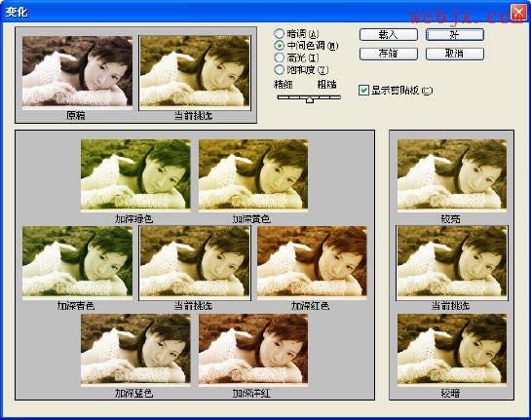Click the 较亮 (Lighter) thumbnail
The height and width of the screenshot is (420, 531).
tap(452, 175)
